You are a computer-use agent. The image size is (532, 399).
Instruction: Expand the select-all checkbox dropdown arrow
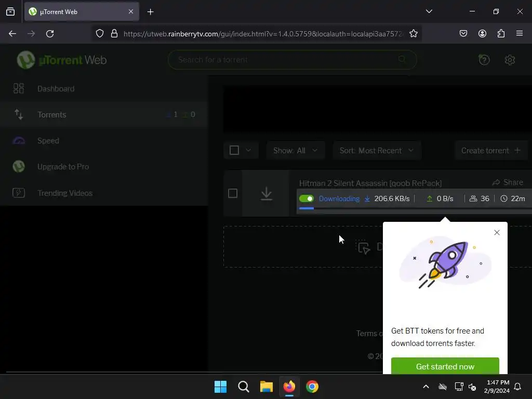click(x=248, y=150)
